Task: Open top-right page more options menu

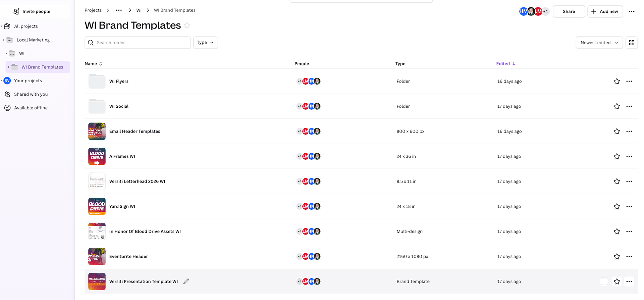Action: [631, 11]
